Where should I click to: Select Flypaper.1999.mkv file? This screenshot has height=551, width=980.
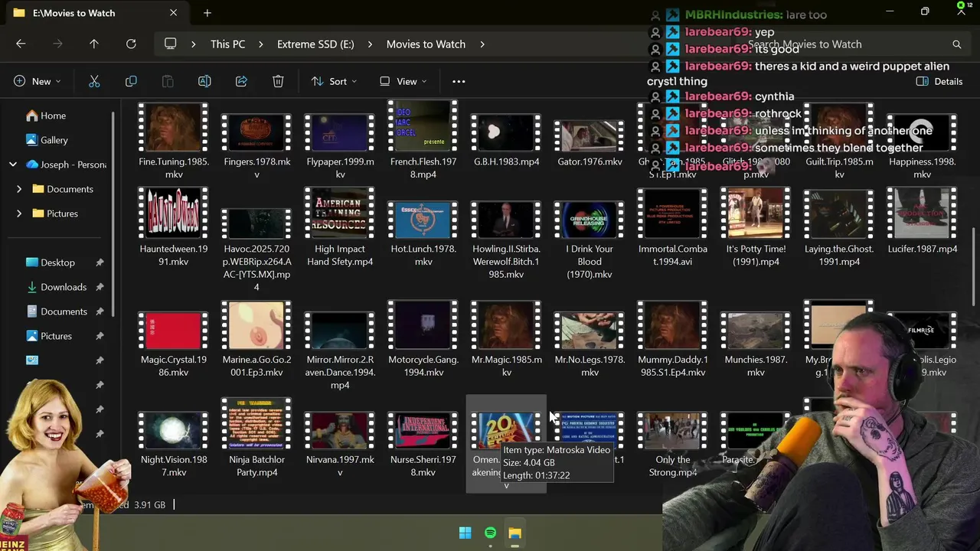click(340, 147)
